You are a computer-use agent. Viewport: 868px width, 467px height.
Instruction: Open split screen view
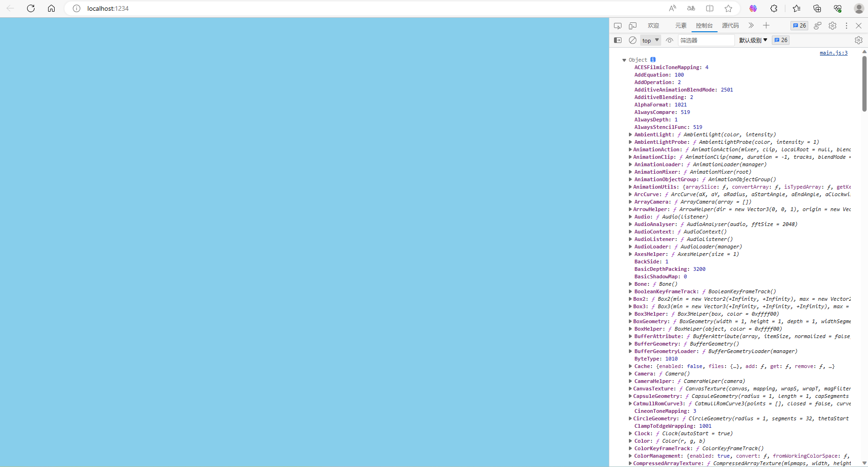[710, 8]
